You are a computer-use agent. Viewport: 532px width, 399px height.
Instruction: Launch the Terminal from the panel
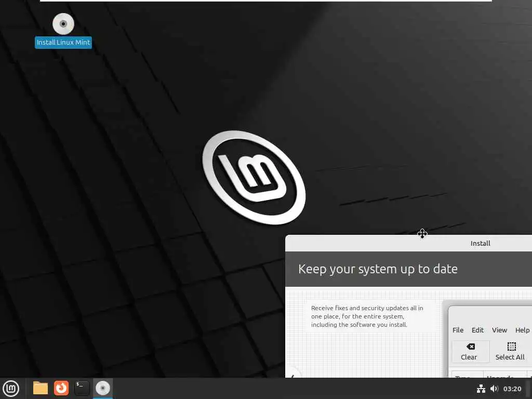[x=82, y=388]
